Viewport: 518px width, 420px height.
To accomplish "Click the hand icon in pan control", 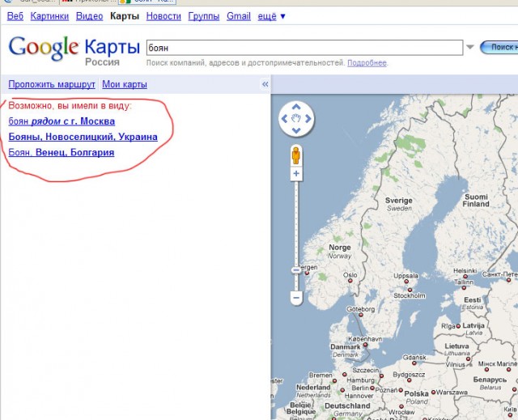I will click(x=296, y=118).
